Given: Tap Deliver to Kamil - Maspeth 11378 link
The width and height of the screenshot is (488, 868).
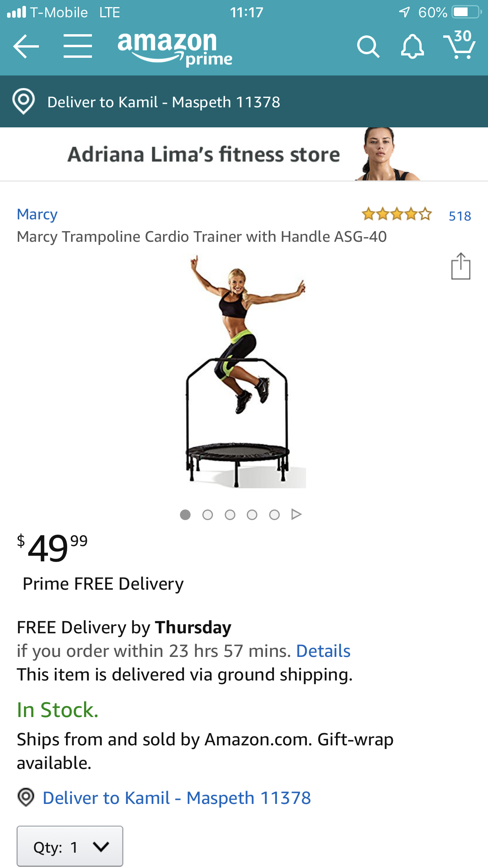Looking at the screenshot, I should click(177, 798).
